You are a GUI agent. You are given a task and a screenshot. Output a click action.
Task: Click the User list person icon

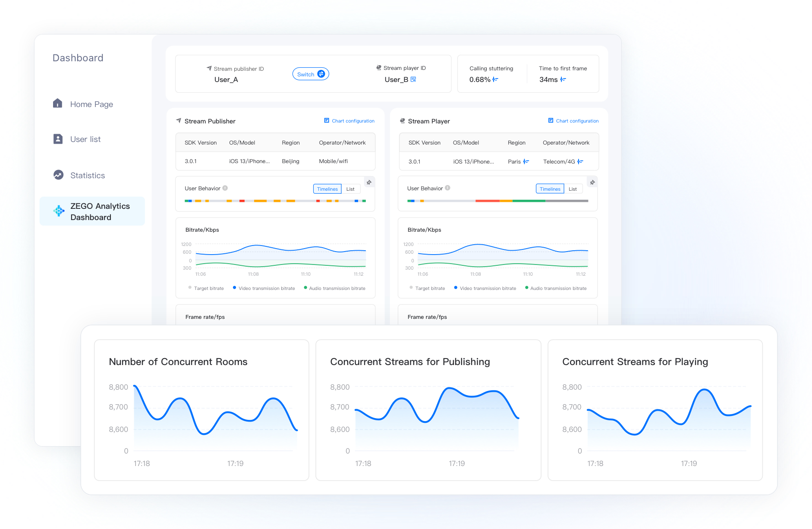[x=58, y=139]
